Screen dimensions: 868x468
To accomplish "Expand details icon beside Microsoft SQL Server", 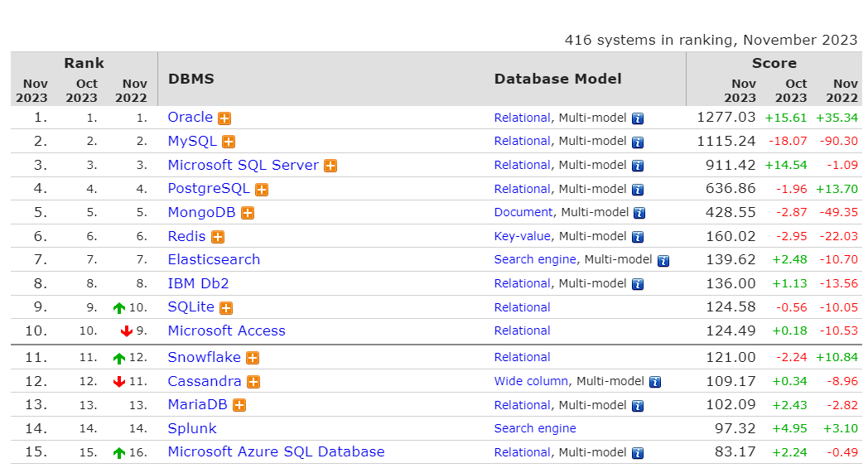I will tap(330, 166).
